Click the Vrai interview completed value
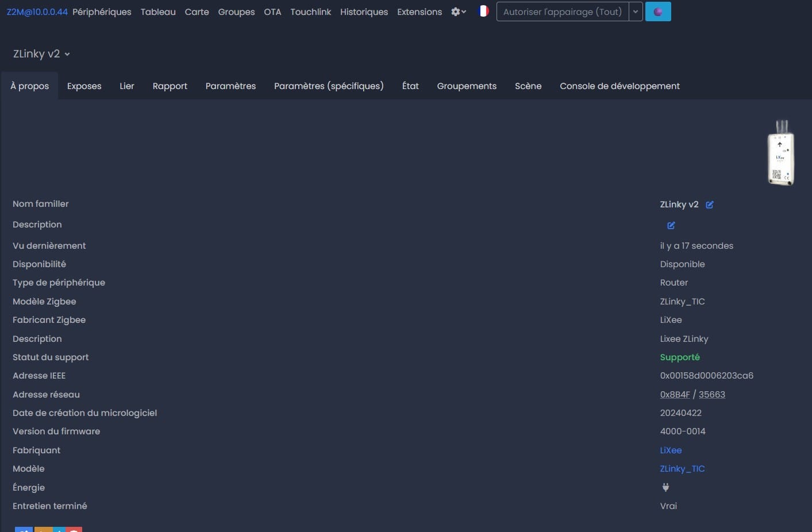The width and height of the screenshot is (812, 532). pyautogui.click(x=668, y=506)
